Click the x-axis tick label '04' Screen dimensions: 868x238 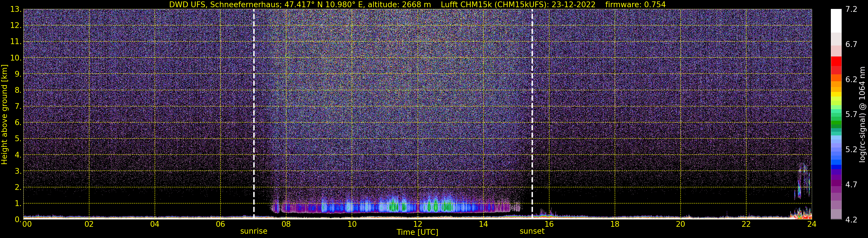click(x=155, y=224)
